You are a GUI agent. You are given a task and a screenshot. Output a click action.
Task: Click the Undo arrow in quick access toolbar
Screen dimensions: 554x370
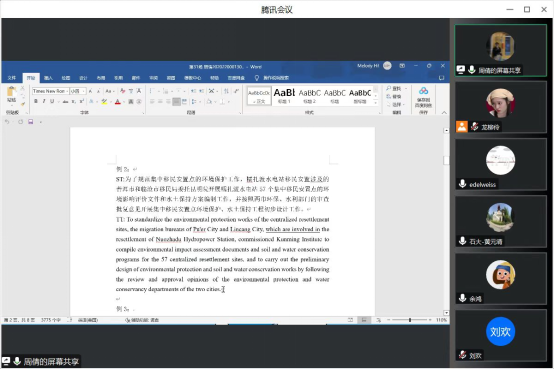point(7,122)
